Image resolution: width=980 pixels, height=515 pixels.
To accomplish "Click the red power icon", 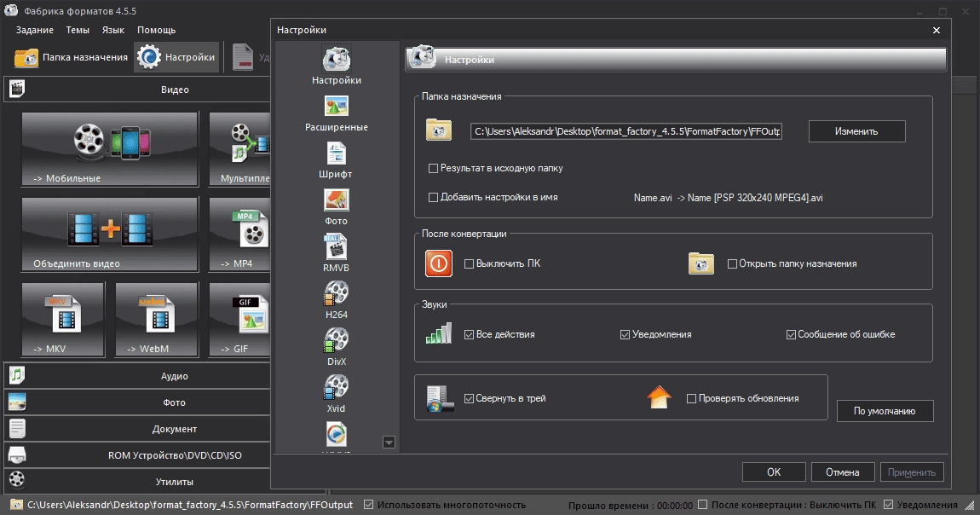I will pyautogui.click(x=439, y=263).
